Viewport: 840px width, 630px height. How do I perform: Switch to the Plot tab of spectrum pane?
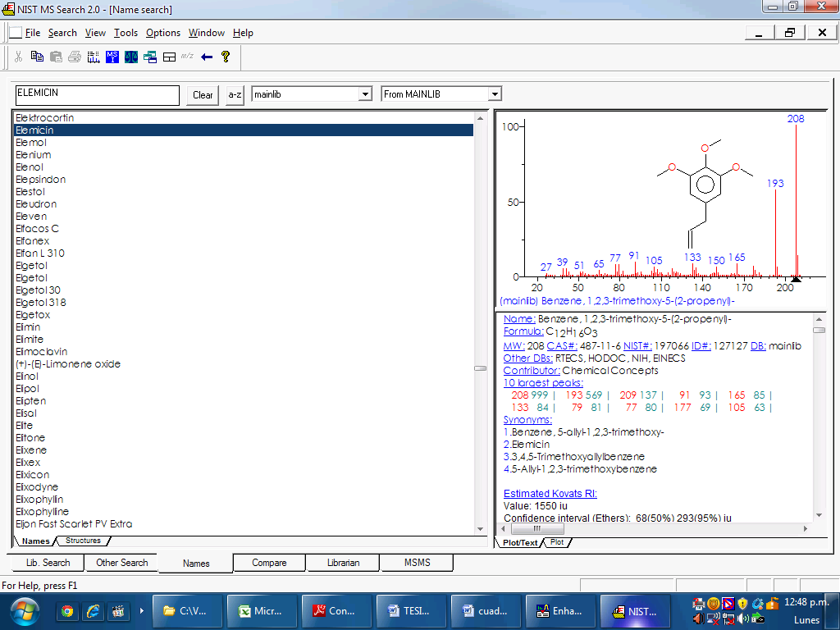[x=557, y=542]
